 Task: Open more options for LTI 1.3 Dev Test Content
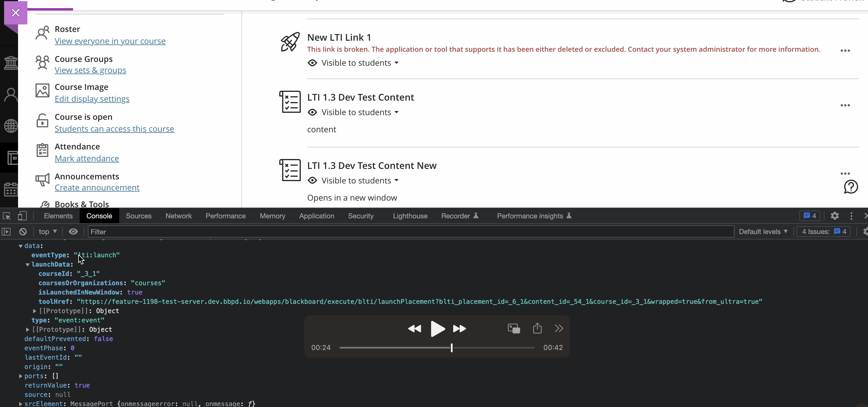click(845, 105)
